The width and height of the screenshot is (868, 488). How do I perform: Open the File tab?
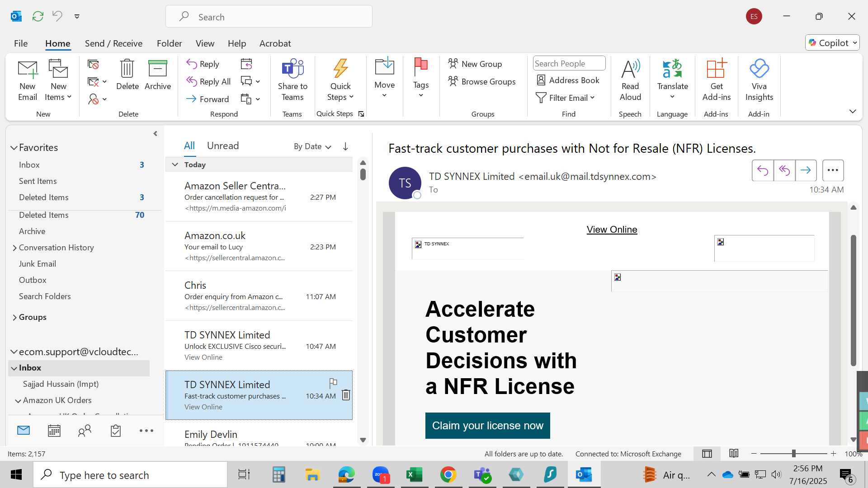21,43
